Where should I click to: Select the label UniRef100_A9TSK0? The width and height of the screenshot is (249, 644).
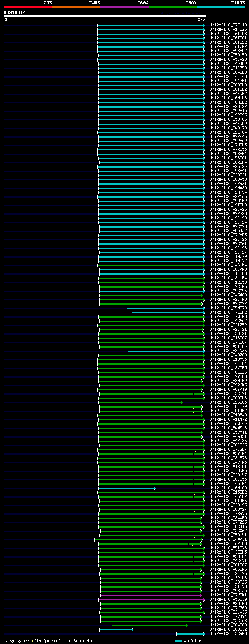pos(228,205)
